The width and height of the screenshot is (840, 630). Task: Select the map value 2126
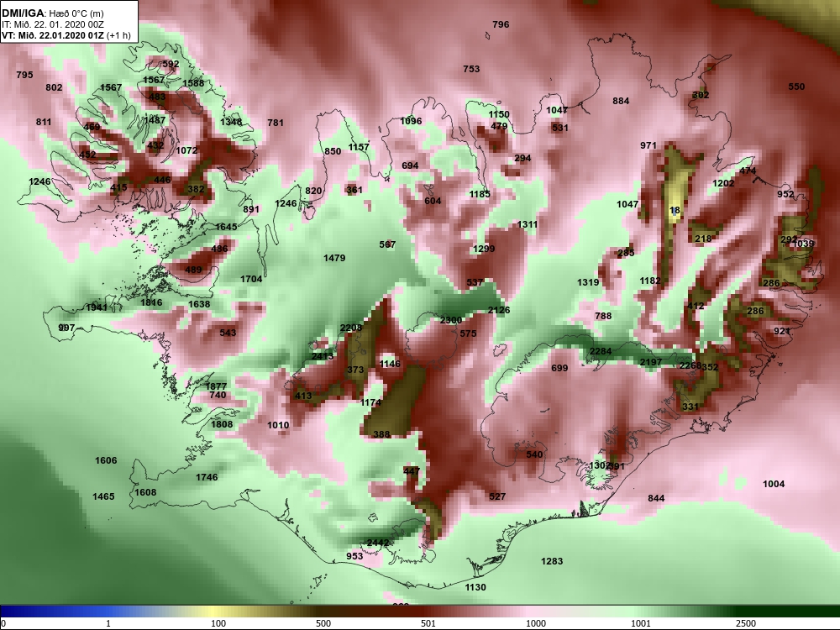coord(499,310)
